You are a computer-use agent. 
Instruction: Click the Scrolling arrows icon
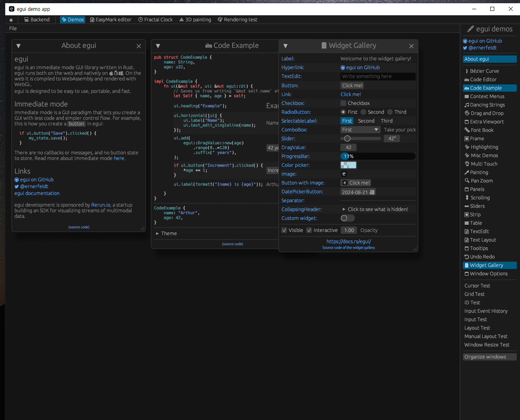(x=467, y=198)
